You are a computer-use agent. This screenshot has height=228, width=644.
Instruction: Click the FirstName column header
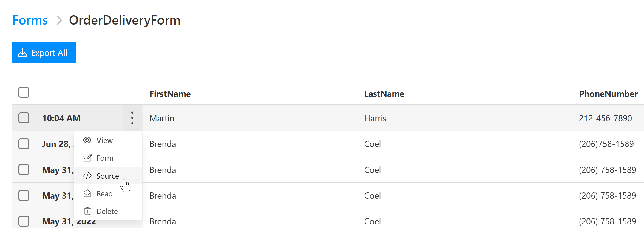[x=170, y=94]
